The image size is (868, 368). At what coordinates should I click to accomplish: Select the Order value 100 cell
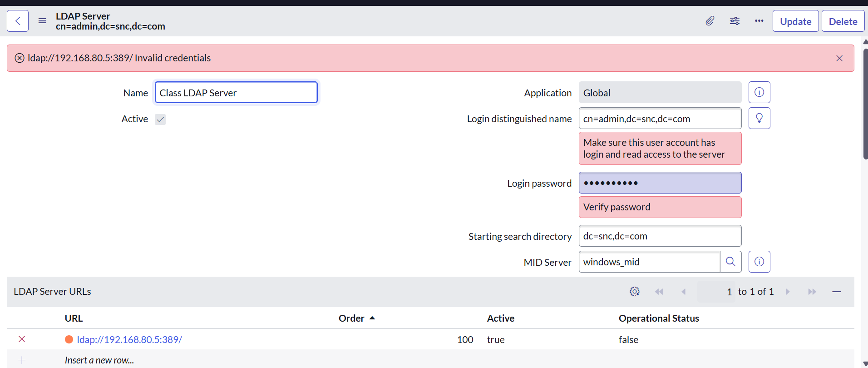(465, 339)
